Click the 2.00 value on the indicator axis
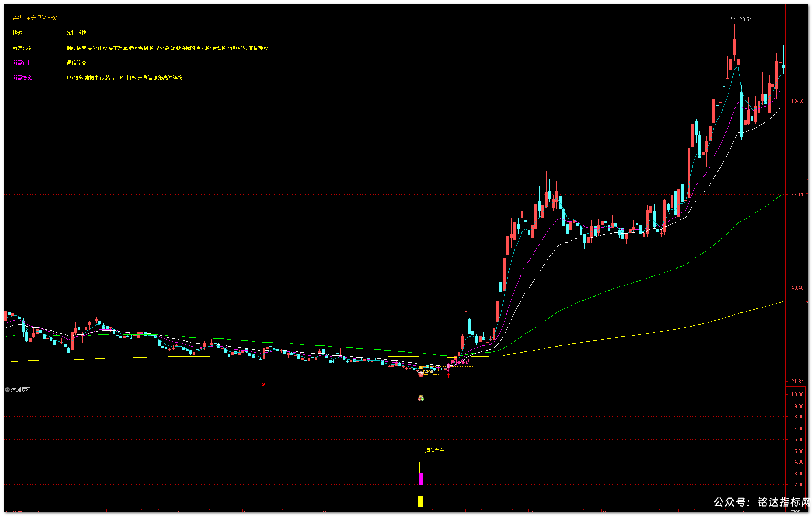This screenshot has width=812, height=516. click(x=799, y=485)
